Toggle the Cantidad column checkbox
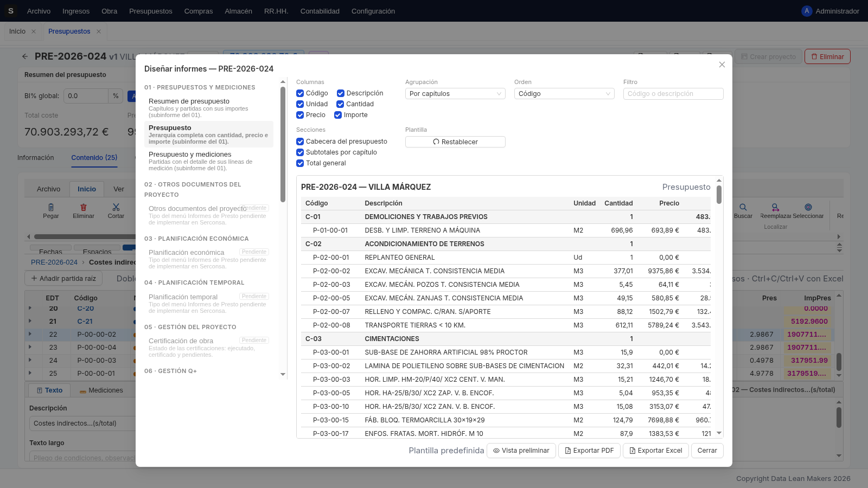The image size is (868, 488). point(340,104)
